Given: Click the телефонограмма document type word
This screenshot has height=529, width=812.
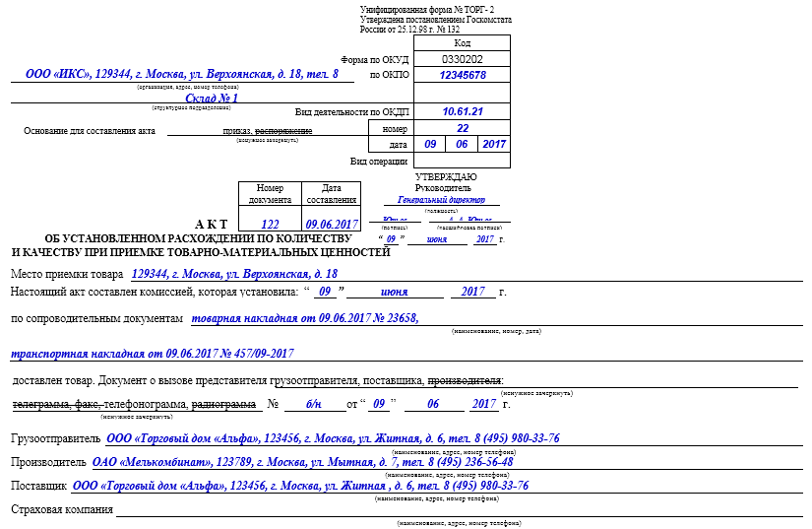Looking at the screenshot, I should pyautogui.click(x=146, y=405).
